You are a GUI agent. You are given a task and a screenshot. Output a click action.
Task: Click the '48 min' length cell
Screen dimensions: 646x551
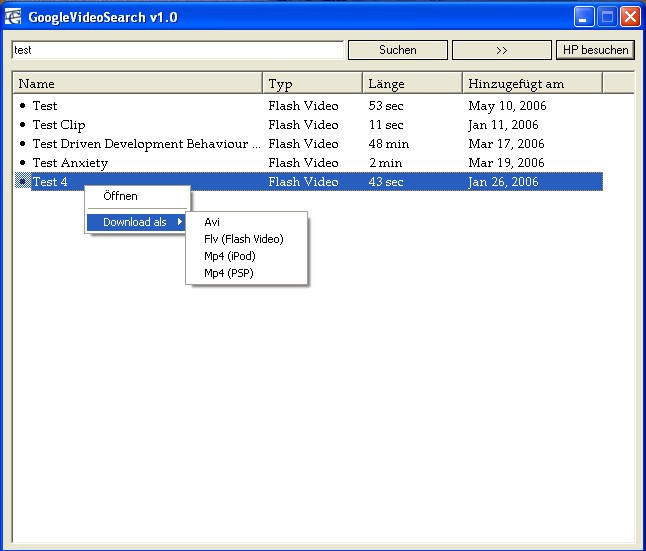(389, 143)
